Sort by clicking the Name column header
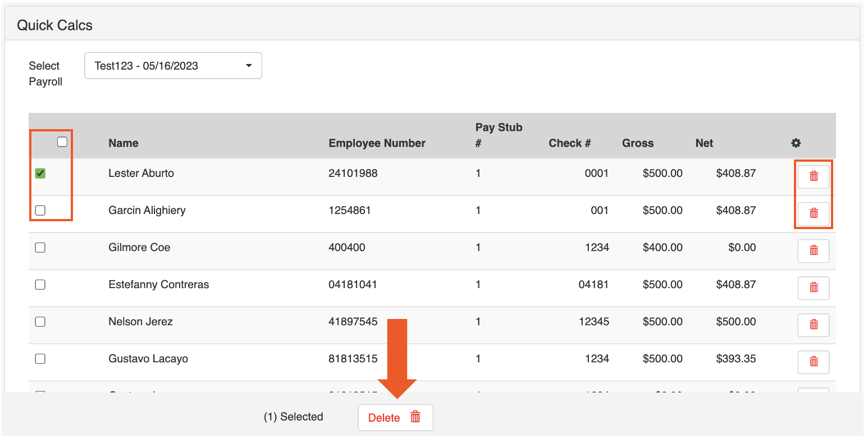The height and width of the screenshot is (438, 868). click(x=123, y=143)
